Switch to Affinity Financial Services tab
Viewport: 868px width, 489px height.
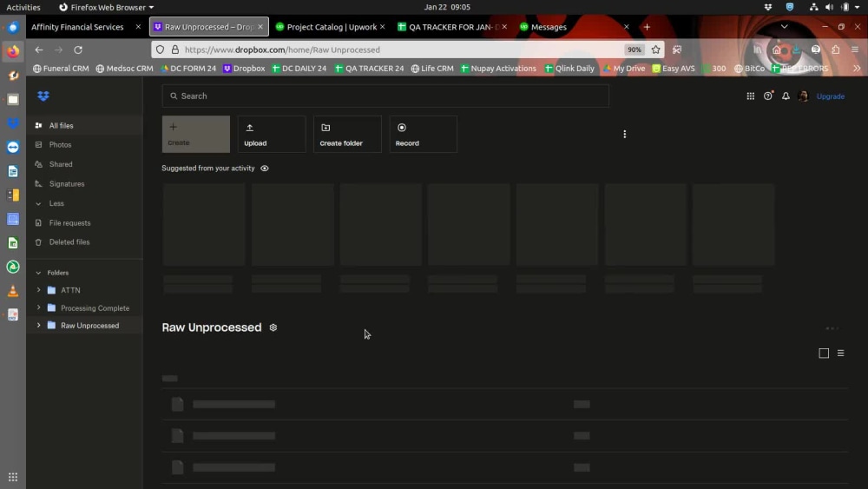[x=77, y=27]
